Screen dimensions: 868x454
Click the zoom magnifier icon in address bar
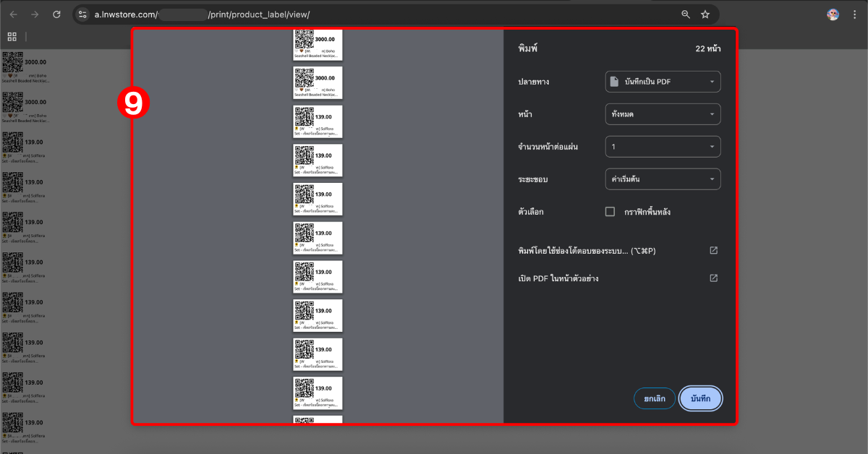[686, 14]
